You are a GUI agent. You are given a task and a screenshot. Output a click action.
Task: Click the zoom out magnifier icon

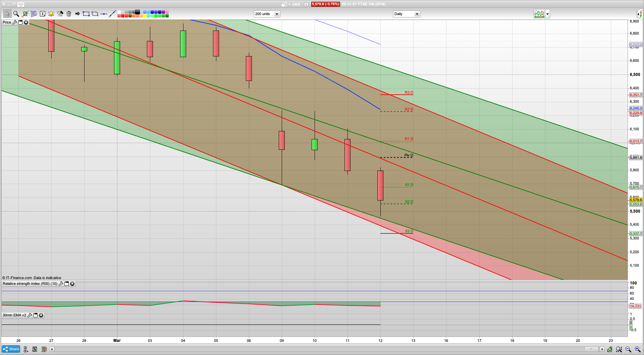click(x=628, y=349)
